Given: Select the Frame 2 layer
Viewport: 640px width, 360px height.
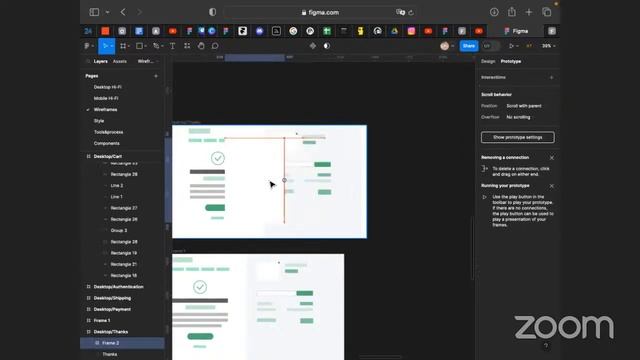Looking at the screenshot, I should coord(111,343).
